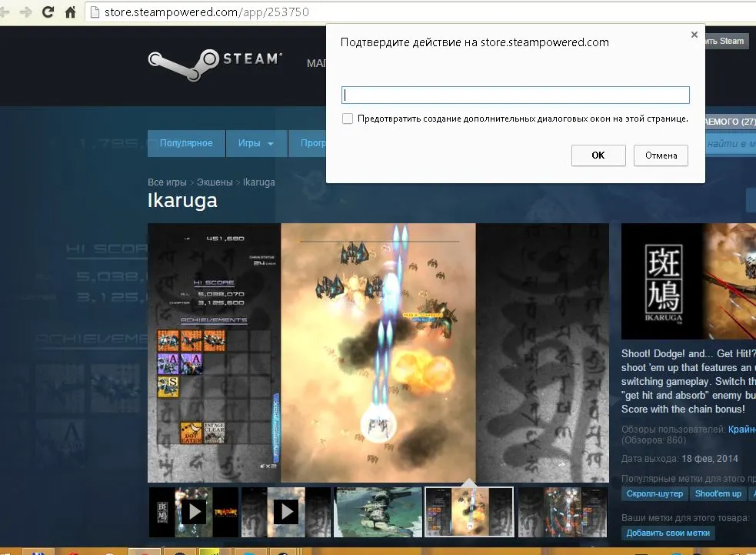756x555 pixels.
Task: Play the second trailer video thumbnail
Action: (286, 512)
